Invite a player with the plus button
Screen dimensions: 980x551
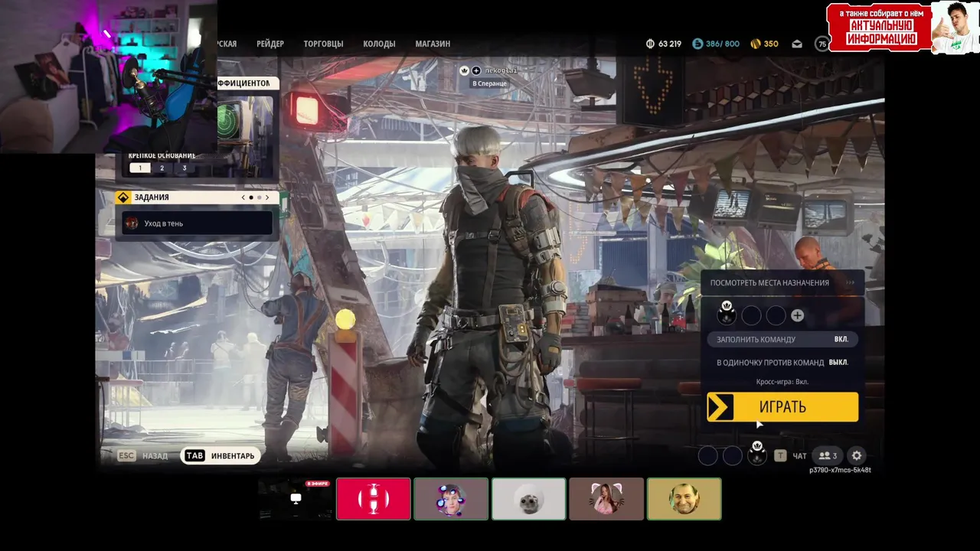(x=797, y=315)
